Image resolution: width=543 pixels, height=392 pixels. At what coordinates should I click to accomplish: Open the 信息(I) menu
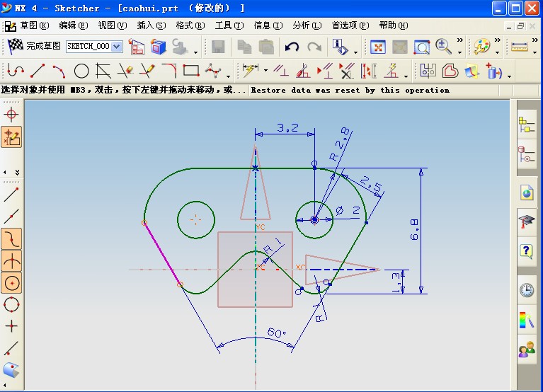(268, 25)
